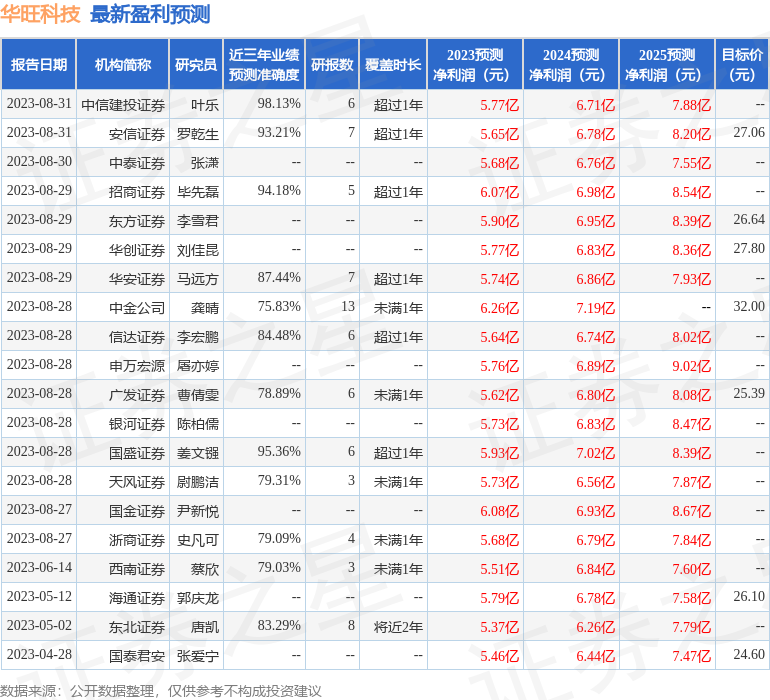
Task: Click target price 26.64
Action: click(x=749, y=220)
